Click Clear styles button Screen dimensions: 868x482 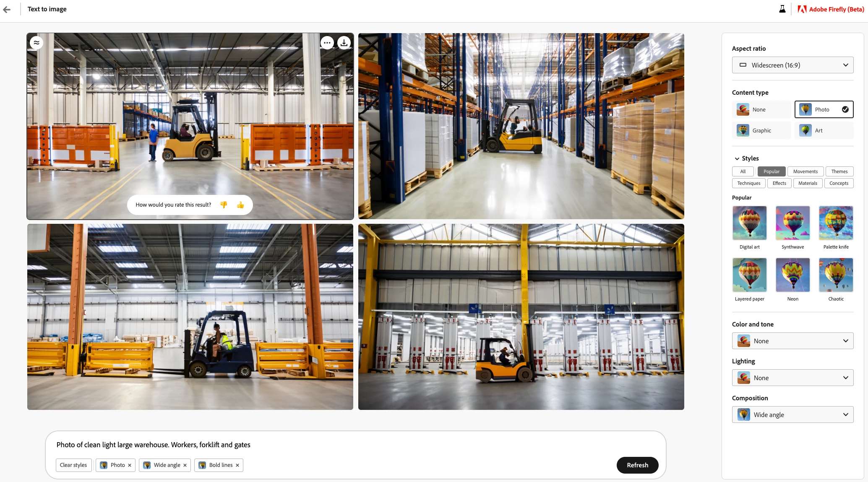click(x=73, y=465)
